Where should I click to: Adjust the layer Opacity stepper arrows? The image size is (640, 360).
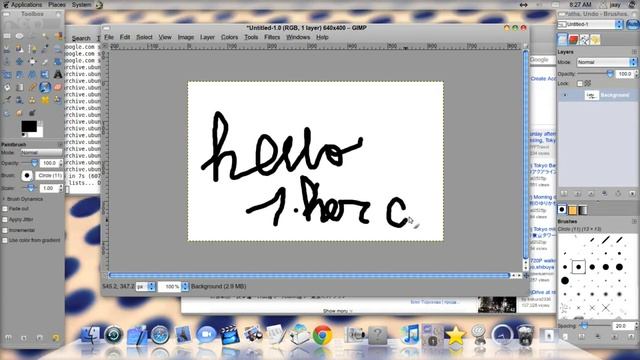click(x=636, y=74)
